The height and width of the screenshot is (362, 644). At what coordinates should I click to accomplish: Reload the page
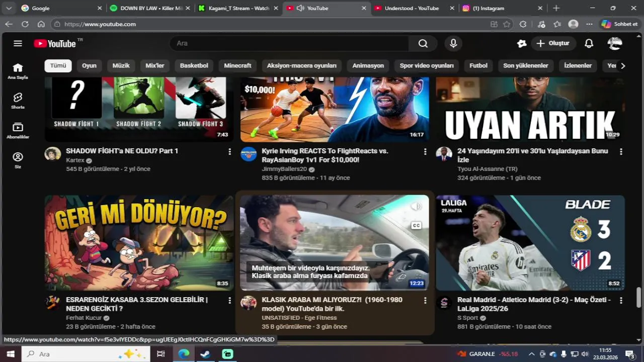(25, 24)
